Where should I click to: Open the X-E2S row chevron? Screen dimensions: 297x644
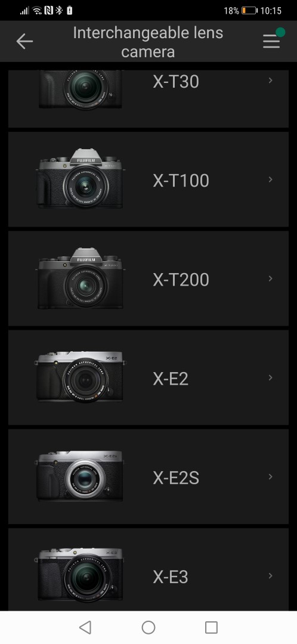click(x=270, y=476)
